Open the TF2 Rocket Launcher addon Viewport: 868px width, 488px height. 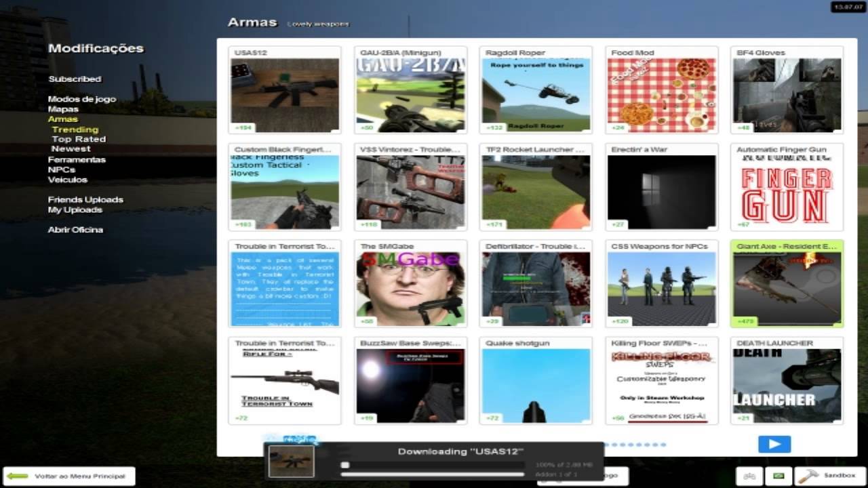pos(536,187)
